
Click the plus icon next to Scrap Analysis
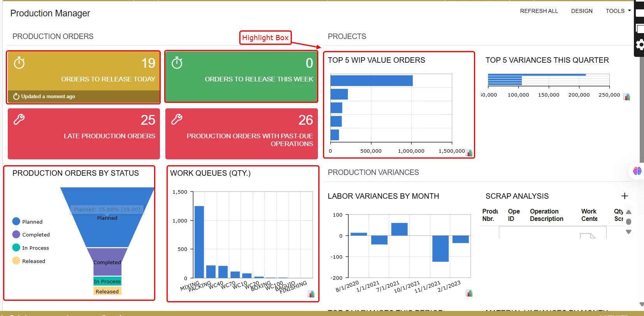pos(625,196)
